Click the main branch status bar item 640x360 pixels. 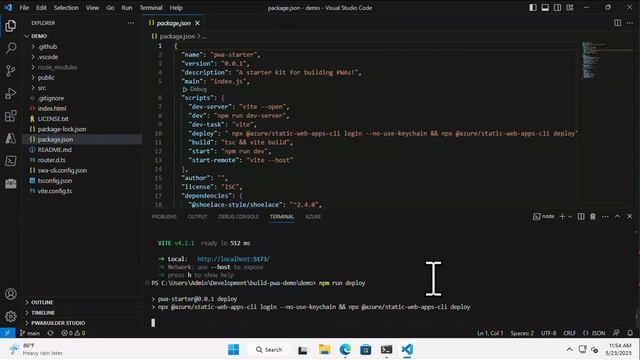tap(30, 333)
